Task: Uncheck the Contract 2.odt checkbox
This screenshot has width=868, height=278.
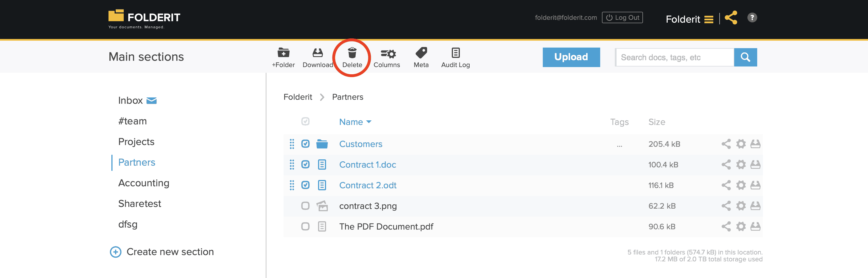Action: (x=305, y=185)
